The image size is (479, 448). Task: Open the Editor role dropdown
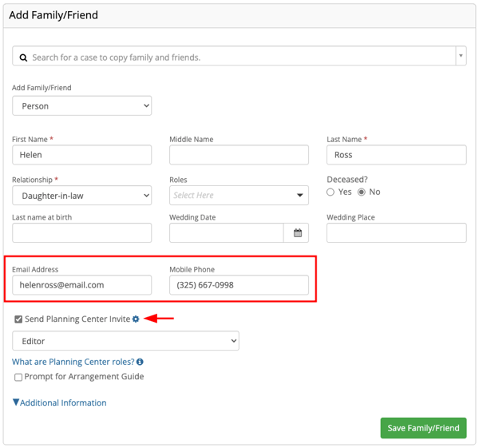coord(125,341)
